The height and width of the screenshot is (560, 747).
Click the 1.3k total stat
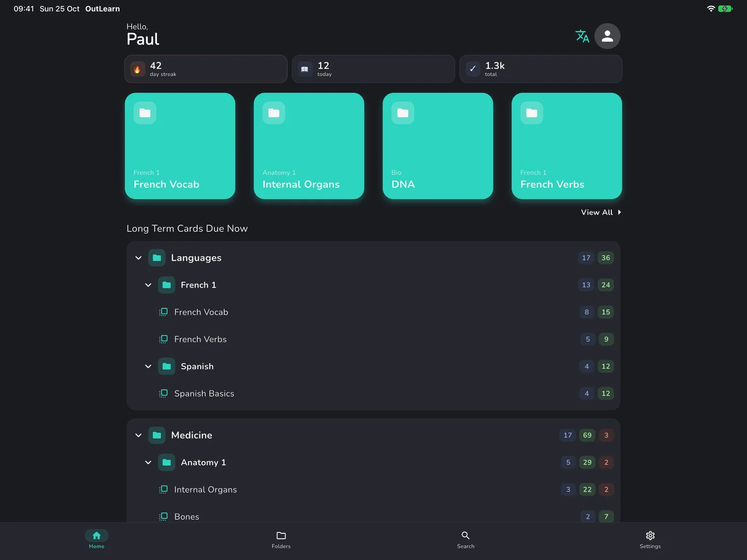(x=541, y=69)
